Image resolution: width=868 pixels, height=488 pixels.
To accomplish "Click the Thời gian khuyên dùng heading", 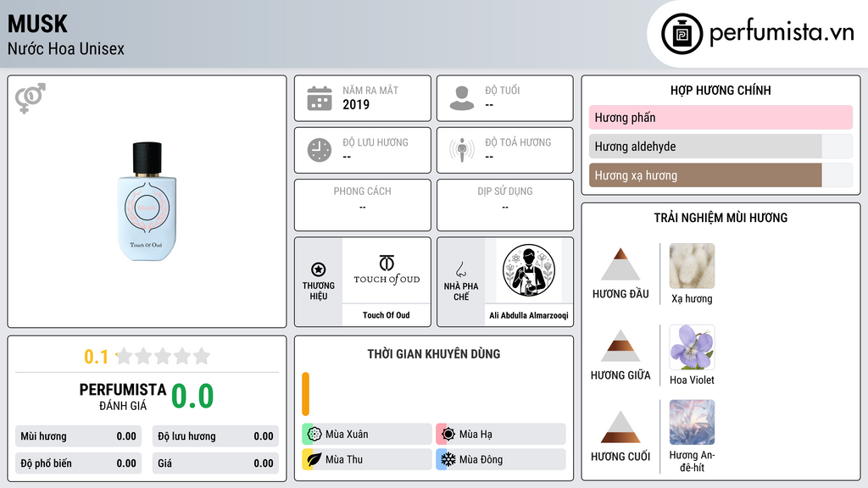I will click(x=434, y=354).
